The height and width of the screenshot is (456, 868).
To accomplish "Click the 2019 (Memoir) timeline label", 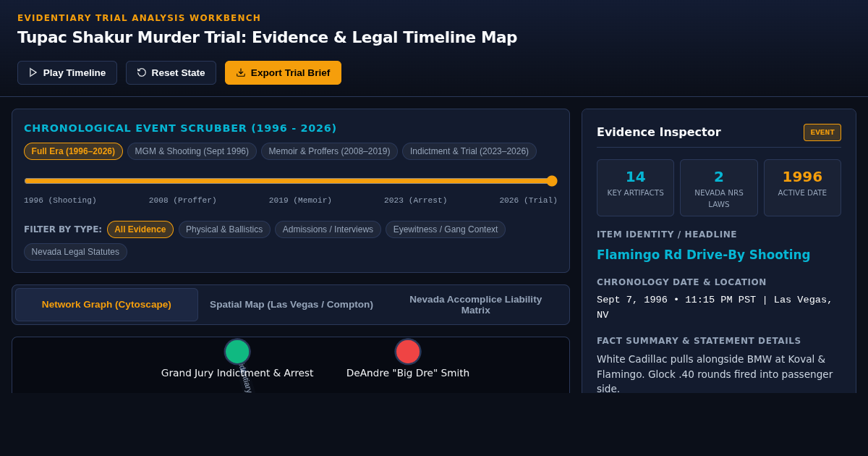I will (300, 200).
